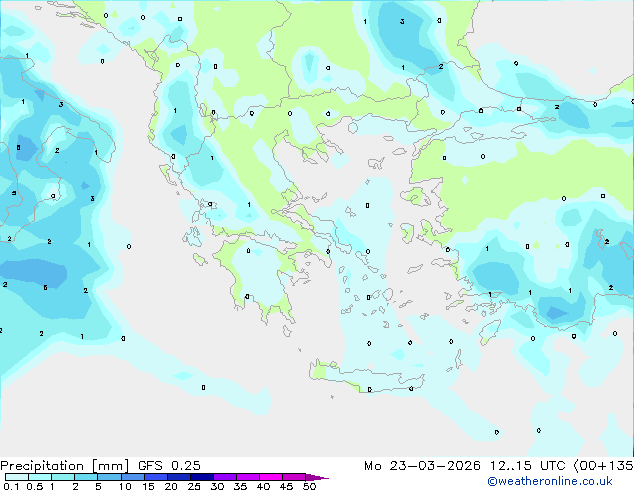
Task: Click the 35–40 mm purple-magenta swatch
Action: pyautogui.click(x=247, y=477)
